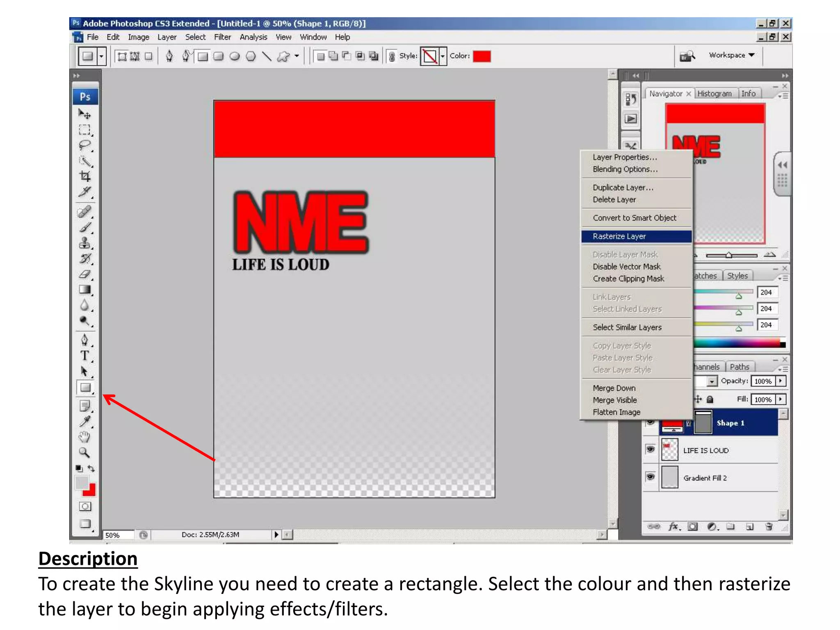This screenshot has height=630, width=840.
Task: Toggle the Lock all padlock icon
Action: point(710,399)
